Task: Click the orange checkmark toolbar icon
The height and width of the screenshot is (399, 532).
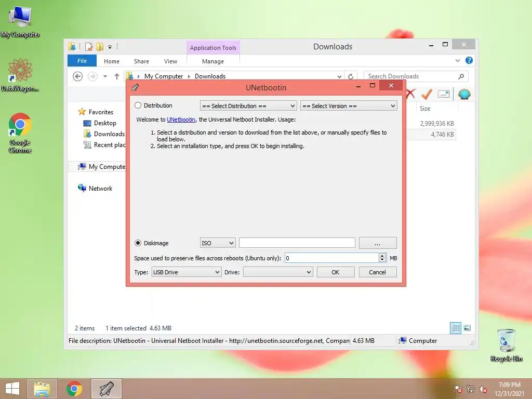Action: click(x=427, y=94)
